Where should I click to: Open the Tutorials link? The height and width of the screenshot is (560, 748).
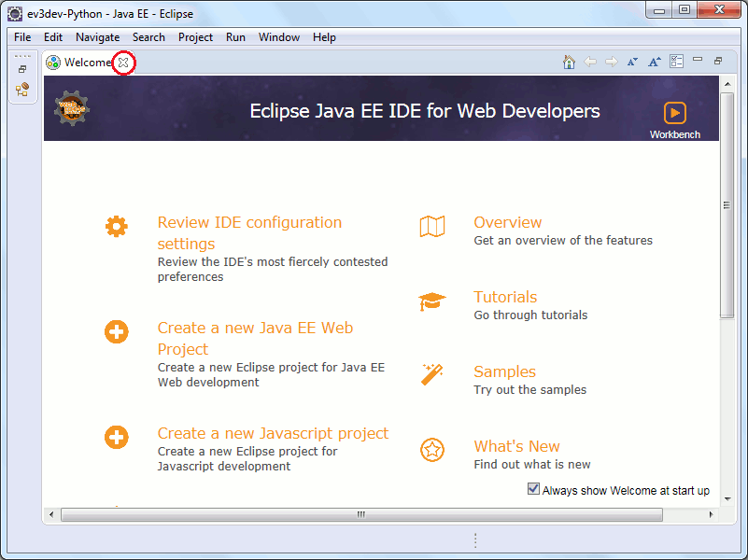505,297
